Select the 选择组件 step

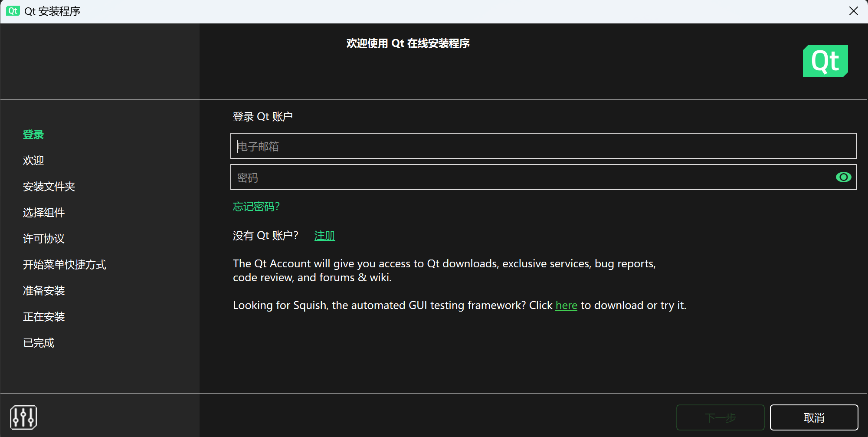[43, 212]
